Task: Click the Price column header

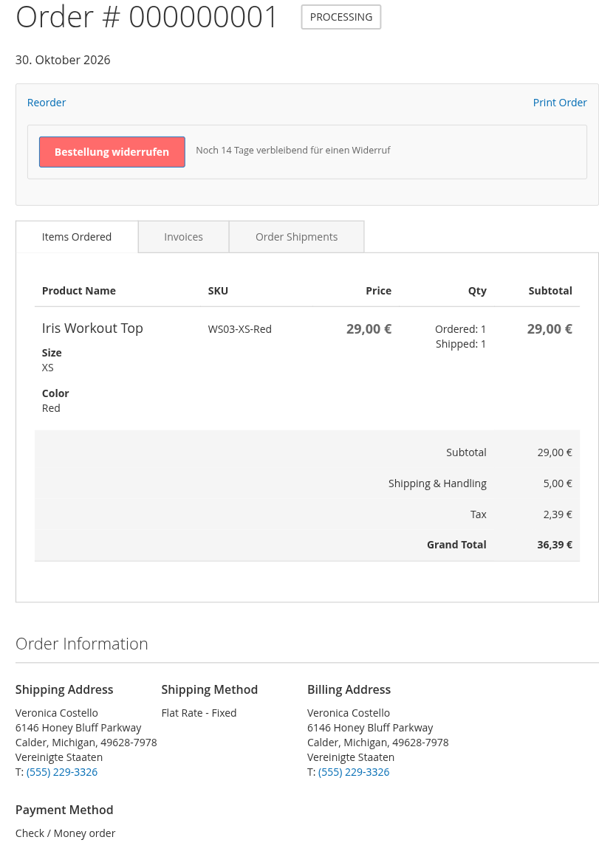Action: coord(378,291)
